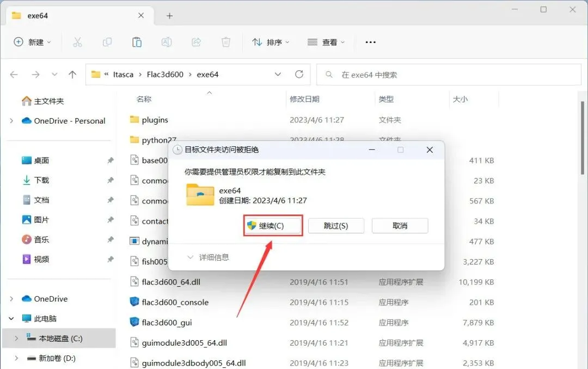Expand Details (详细信息) in the dialog

tap(208, 257)
